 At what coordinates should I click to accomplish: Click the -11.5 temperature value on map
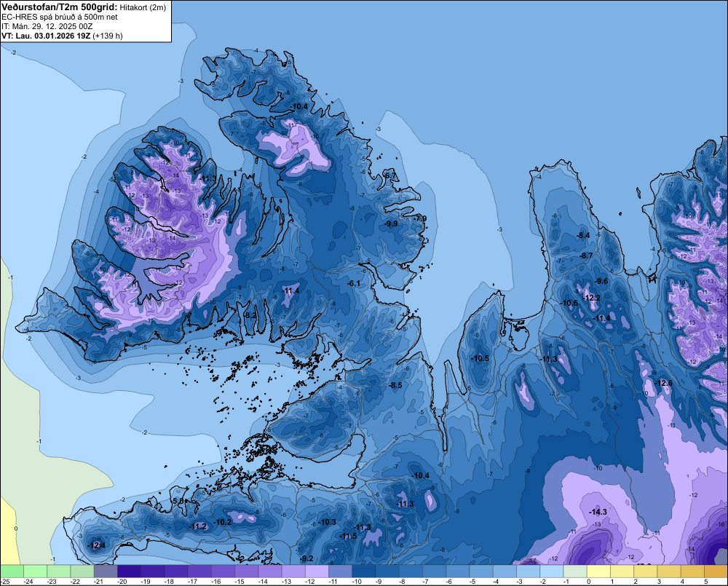click(348, 536)
